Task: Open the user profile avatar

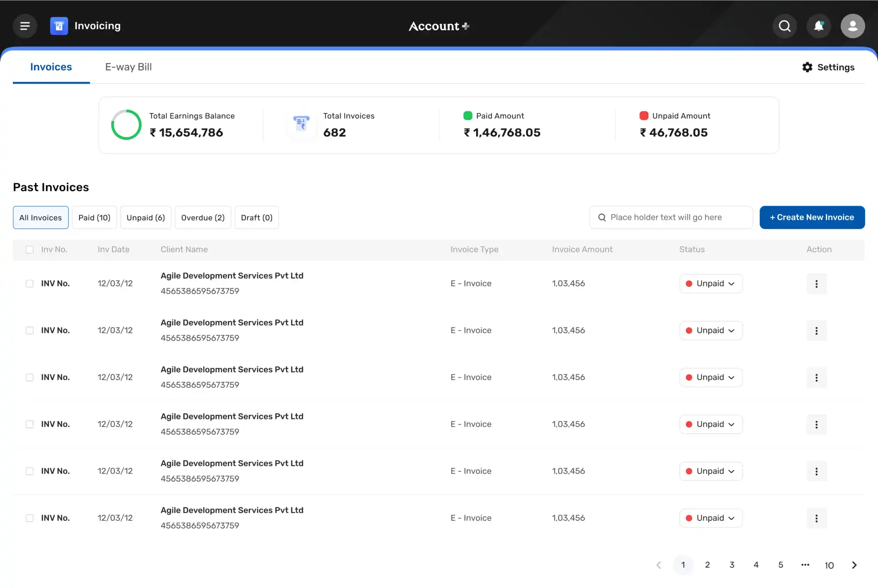Action: (x=852, y=26)
